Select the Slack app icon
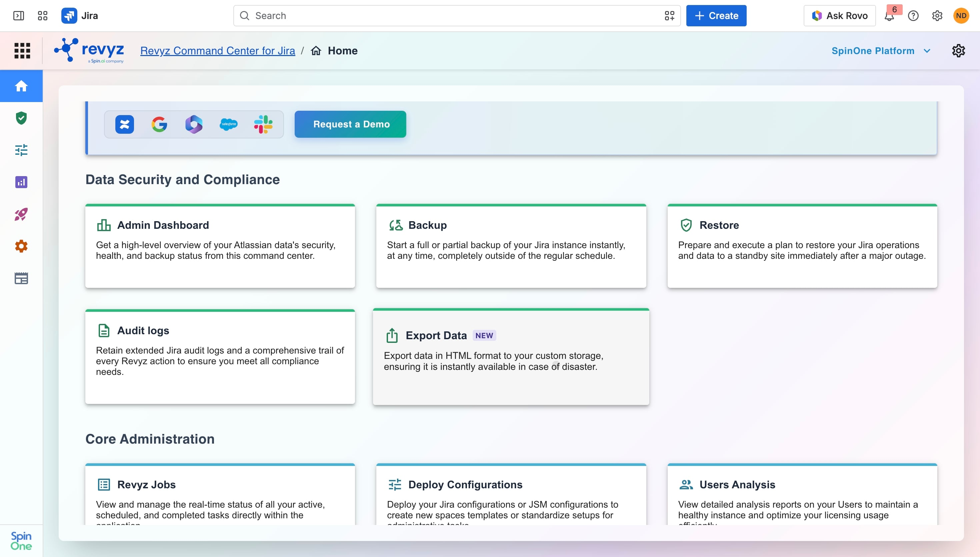 (263, 124)
